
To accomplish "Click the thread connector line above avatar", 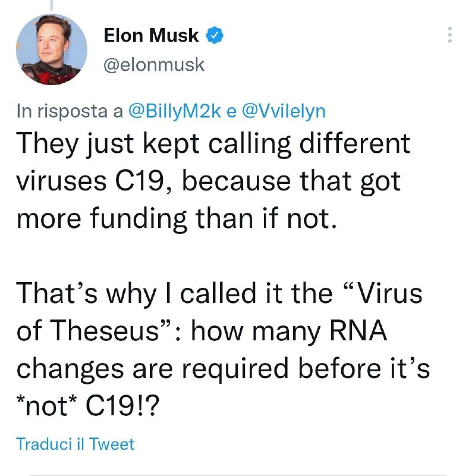I will coord(51,5).
